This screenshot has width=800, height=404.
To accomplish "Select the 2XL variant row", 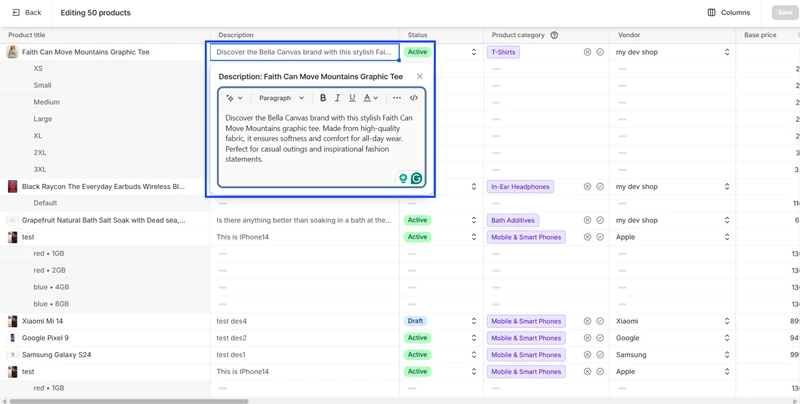I will click(105, 153).
